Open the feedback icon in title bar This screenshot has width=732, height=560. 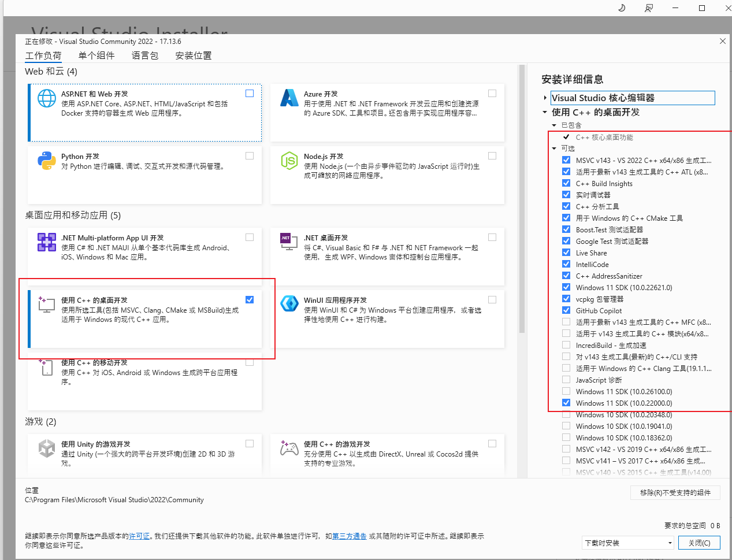coord(649,8)
